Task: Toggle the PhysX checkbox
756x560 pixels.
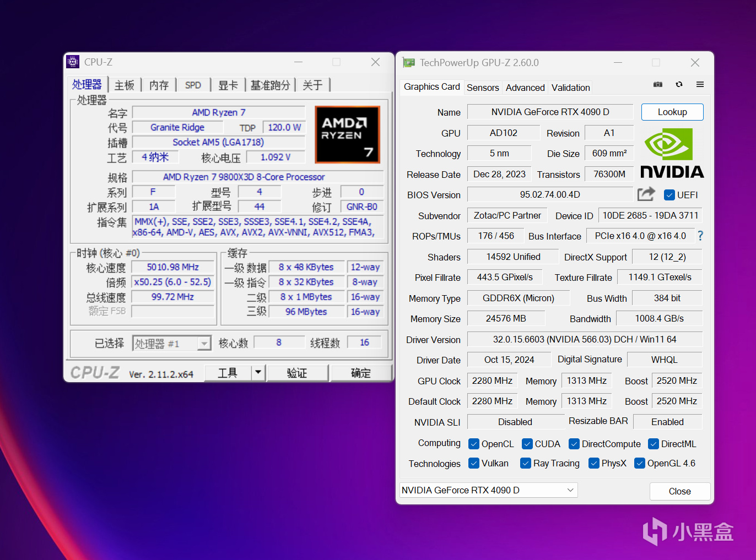Action: click(593, 463)
